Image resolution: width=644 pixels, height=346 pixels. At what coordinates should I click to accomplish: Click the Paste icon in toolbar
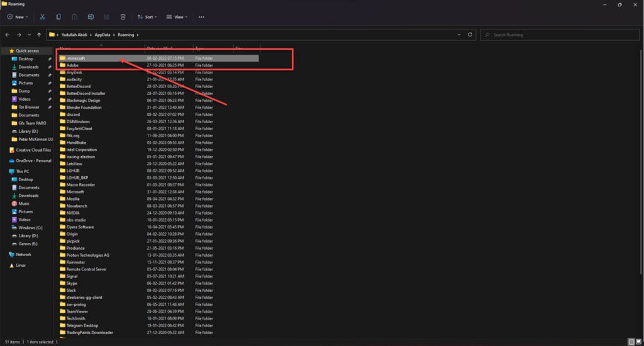[x=74, y=17]
